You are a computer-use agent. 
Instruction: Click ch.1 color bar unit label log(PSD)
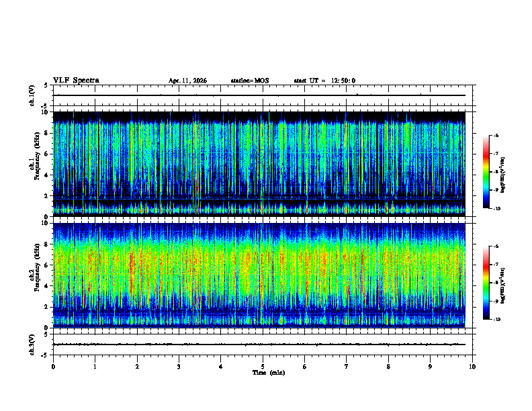click(x=503, y=175)
